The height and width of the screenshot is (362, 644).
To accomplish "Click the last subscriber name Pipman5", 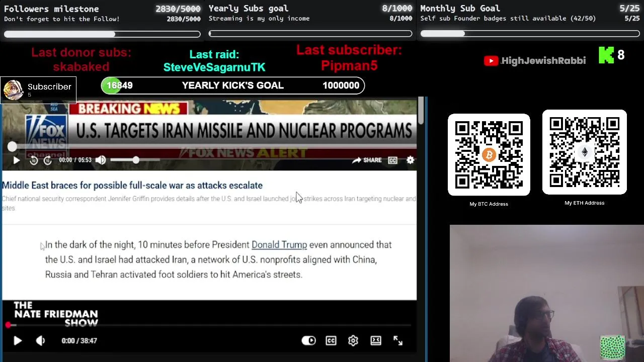I will coord(349,65).
